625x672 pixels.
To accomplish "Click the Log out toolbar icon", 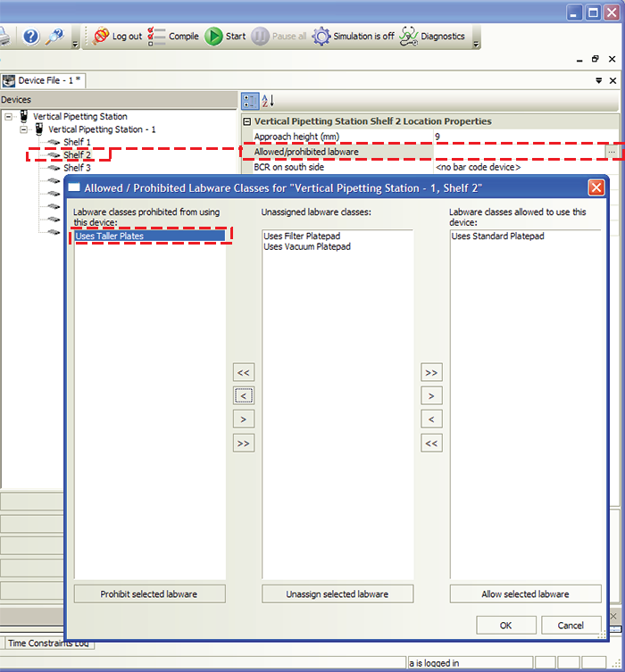I will (x=101, y=37).
